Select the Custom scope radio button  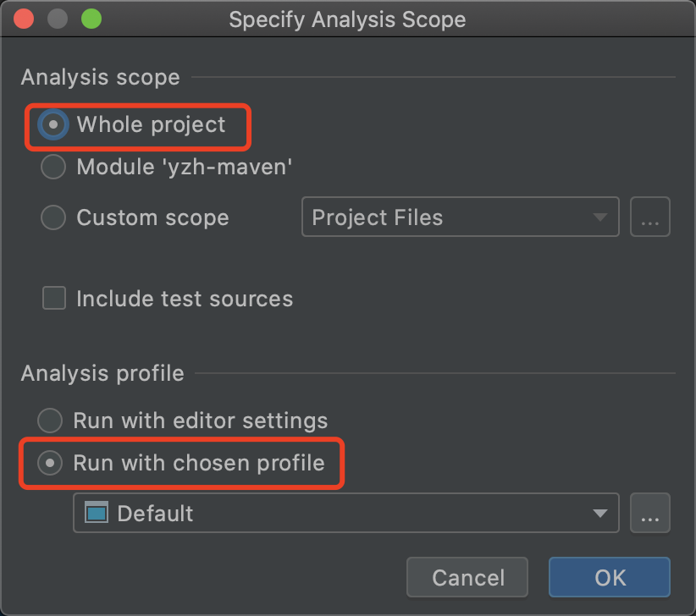tap(53, 217)
